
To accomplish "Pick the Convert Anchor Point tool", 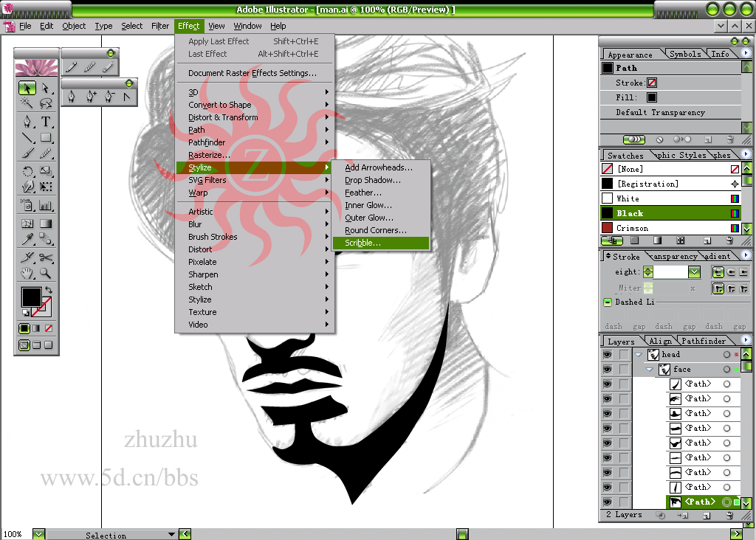I will pos(127,97).
